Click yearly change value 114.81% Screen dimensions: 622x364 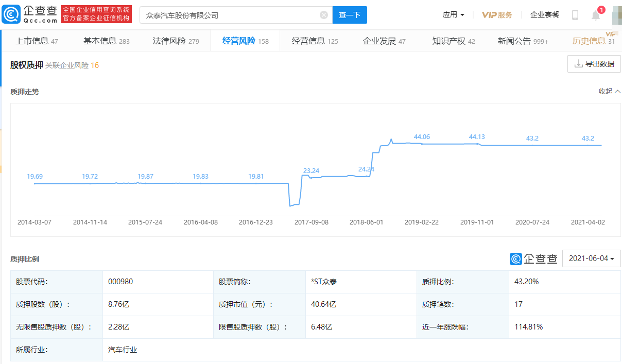point(529,327)
